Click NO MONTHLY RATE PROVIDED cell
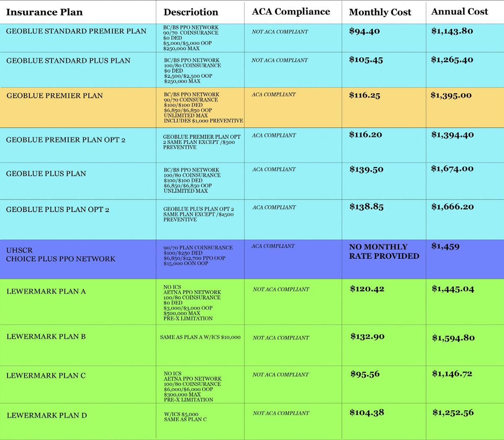This screenshot has height=440, width=504. (x=384, y=251)
